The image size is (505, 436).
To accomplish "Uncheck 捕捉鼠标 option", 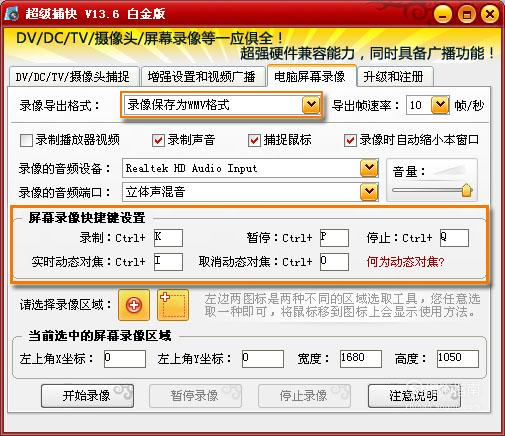I will point(254,140).
